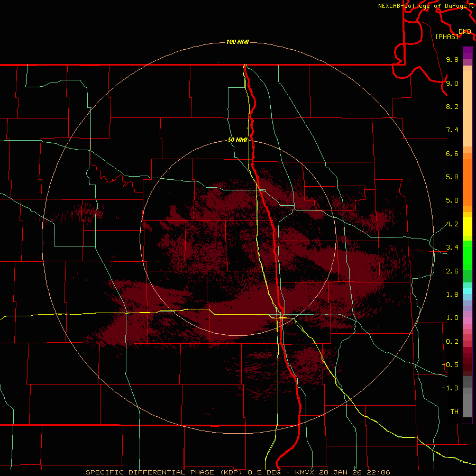Image resolution: width=476 pixels, height=476 pixels.
Task: Pick the cyan segment of the color bar
Action: pos(467,291)
